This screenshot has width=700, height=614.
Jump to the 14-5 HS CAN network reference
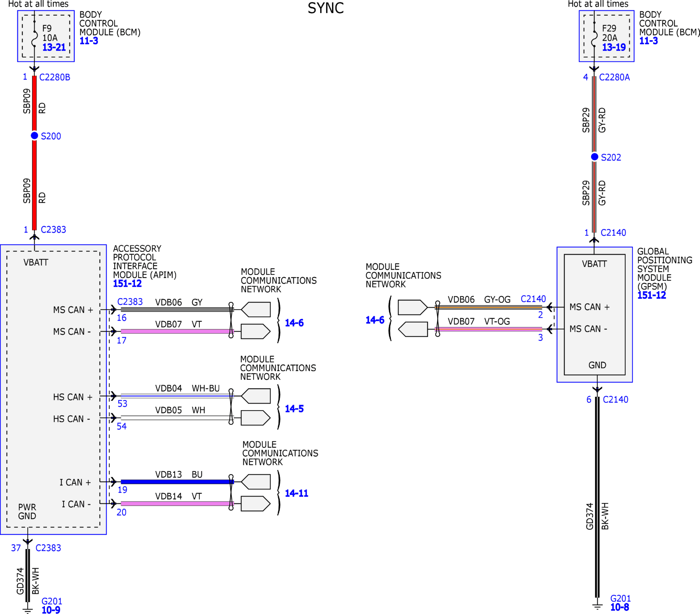[x=294, y=408]
